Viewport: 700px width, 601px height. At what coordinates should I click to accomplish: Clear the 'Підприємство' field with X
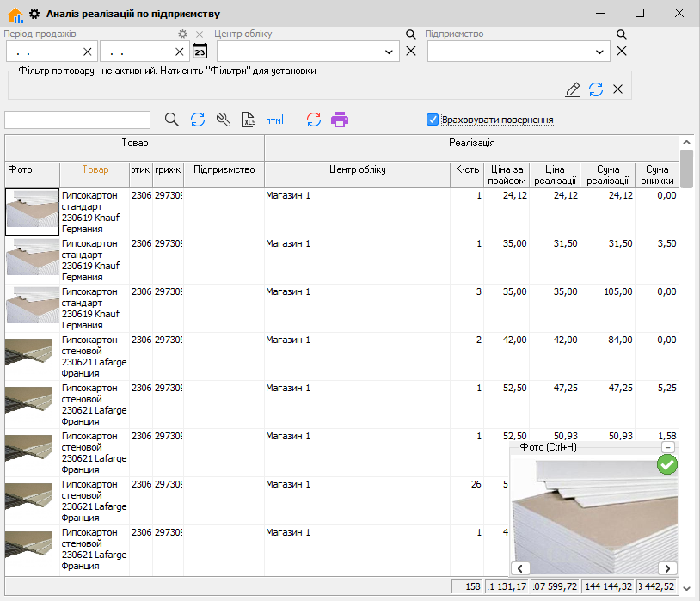pos(622,51)
